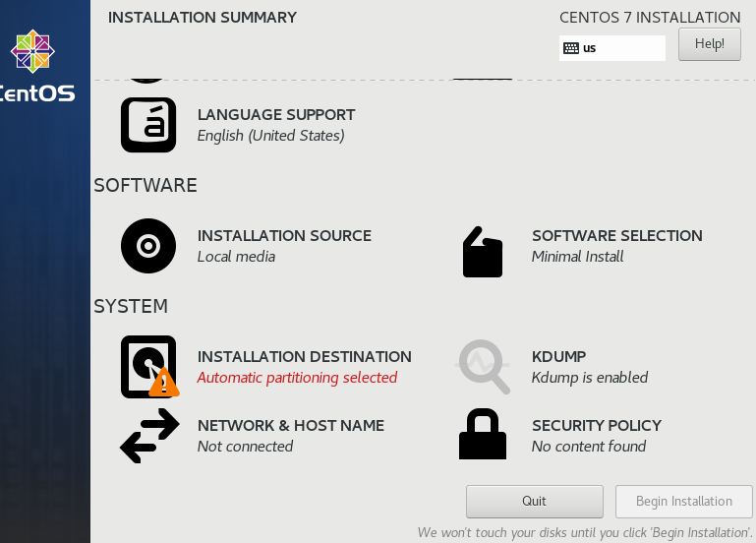Open the Help! button
This screenshot has width=756, height=543.
click(x=709, y=44)
